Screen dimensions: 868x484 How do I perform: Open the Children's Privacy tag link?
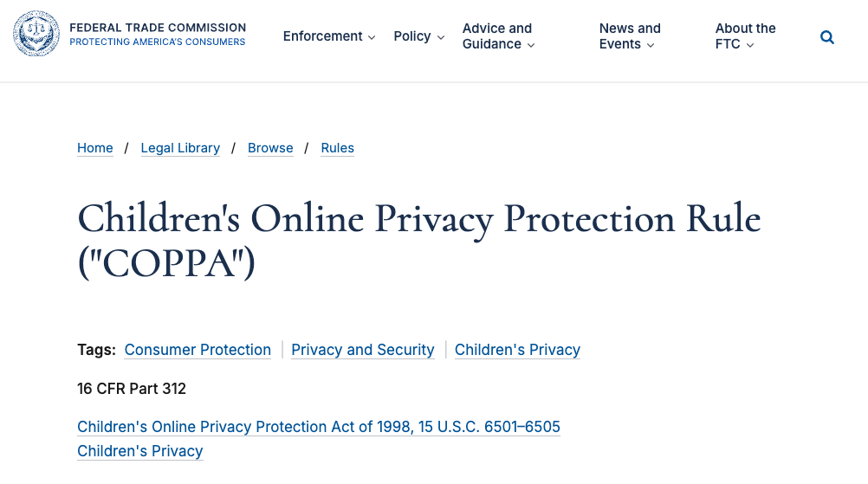pos(517,350)
